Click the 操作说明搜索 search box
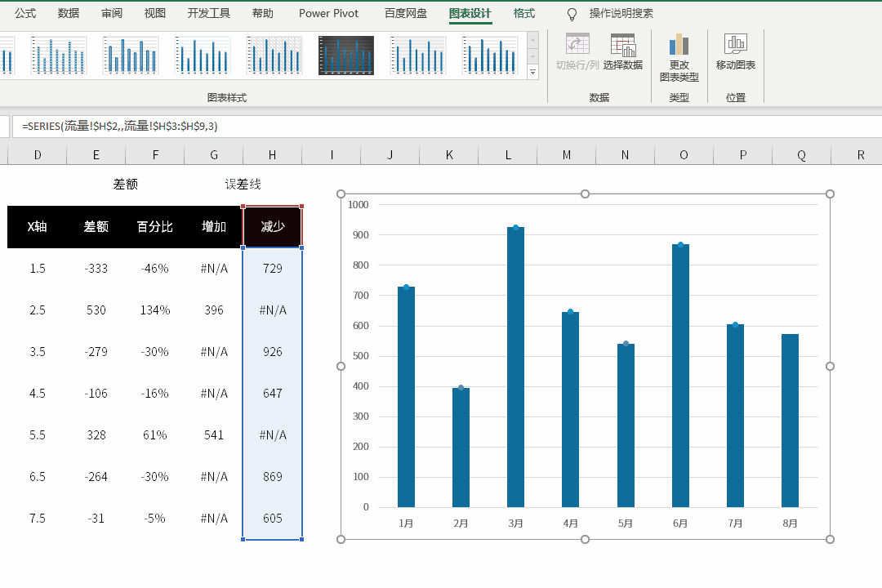Screen dimensions: 882x588 pyautogui.click(x=621, y=13)
